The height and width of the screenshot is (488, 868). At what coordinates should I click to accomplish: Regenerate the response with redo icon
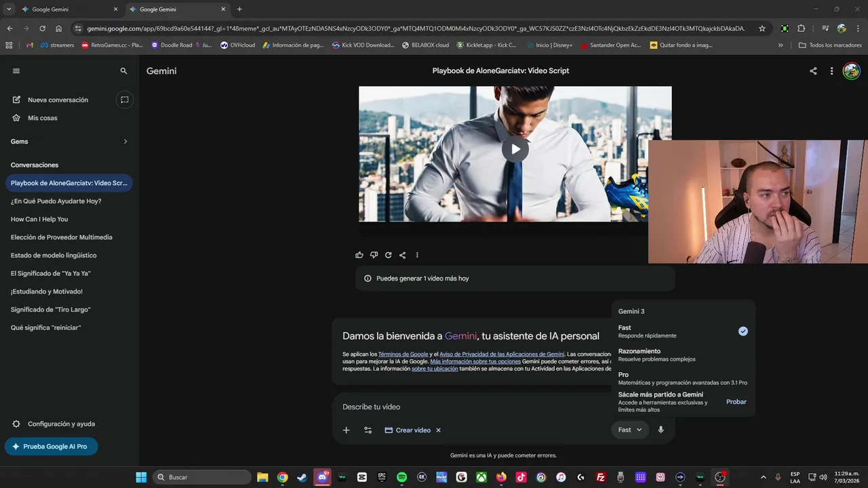point(388,255)
